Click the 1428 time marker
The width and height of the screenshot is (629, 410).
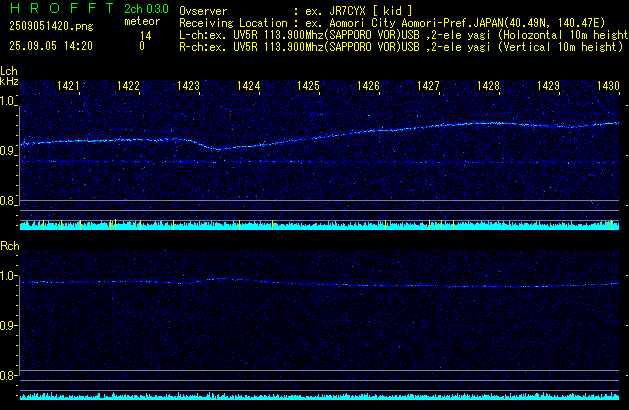[x=488, y=86]
